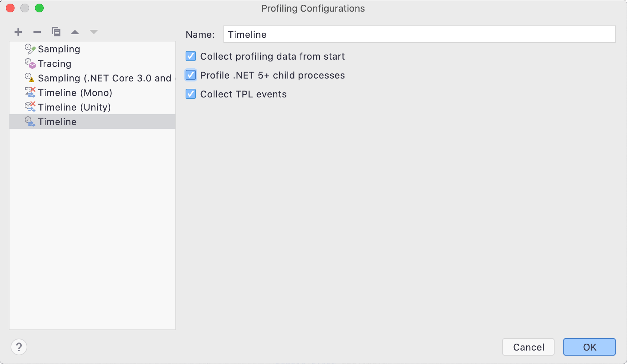This screenshot has height=364, width=627.
Task: Click the Tracing profile icon
Action: tap(30, 64)
